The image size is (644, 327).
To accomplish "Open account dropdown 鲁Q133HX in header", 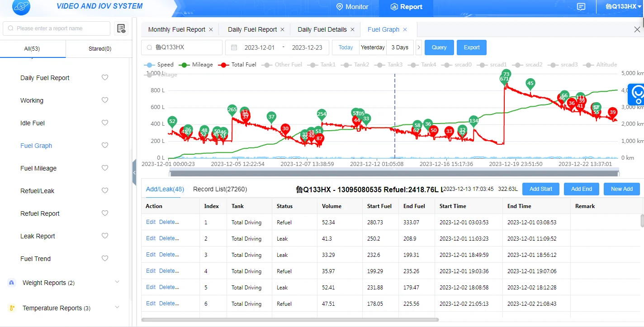I will pos(623,7).
